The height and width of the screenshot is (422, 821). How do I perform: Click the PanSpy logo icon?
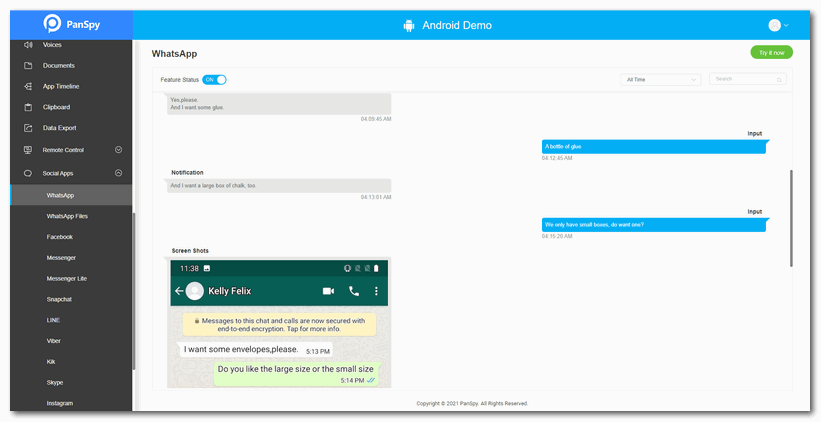click(x=52, y=24)
